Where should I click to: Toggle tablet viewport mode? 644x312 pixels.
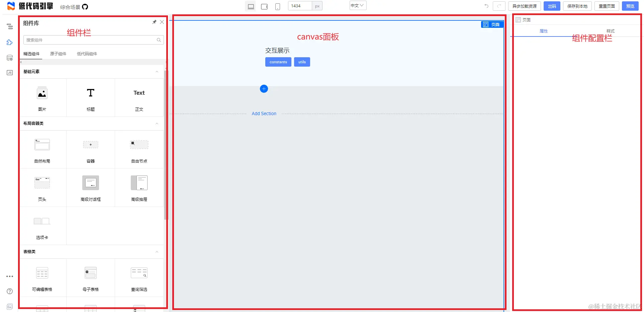coord(264,6)
